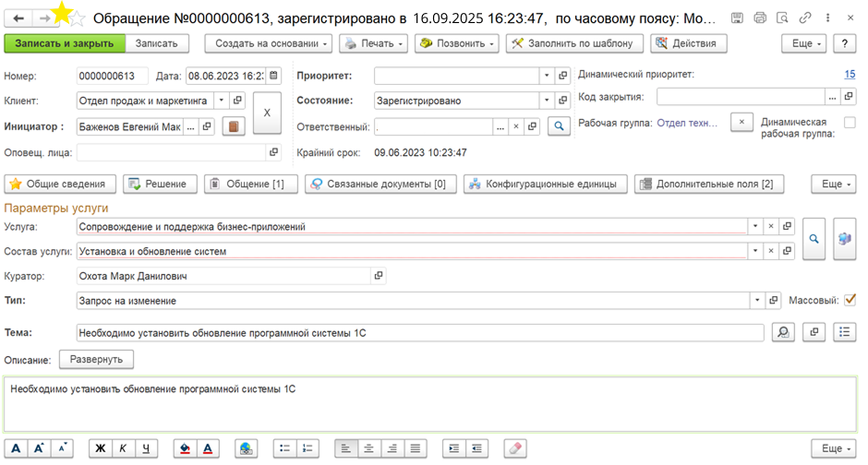
Task: Justify the description text
Action: (x=416, y=448)
